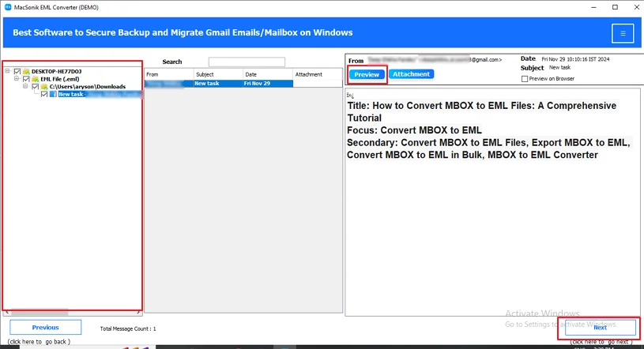Uncheck the DESKTOP-HE77DOJ checkbox
Image resolution: width=644 pixels, height=349 pixels.
pyautogui.click(x=17, y=71)
